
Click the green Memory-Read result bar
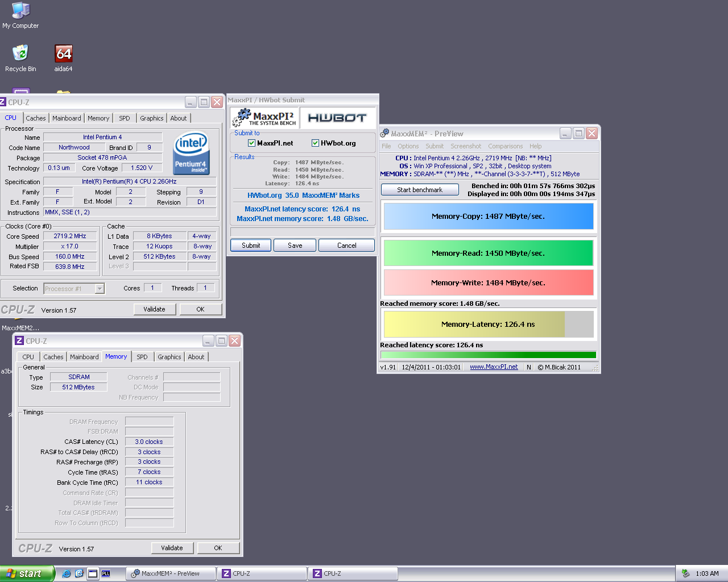(489, 253)
